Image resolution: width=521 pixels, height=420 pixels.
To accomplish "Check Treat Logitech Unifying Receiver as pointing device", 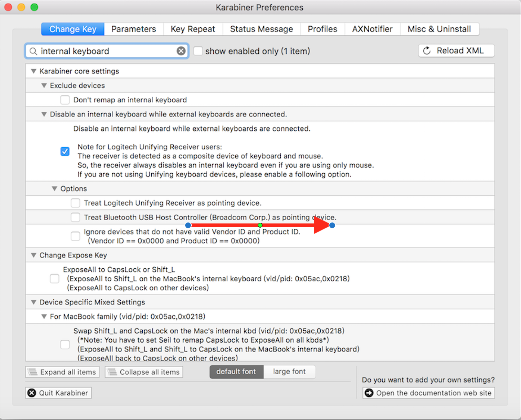I will pyautogui.click(x=75, y=203).
